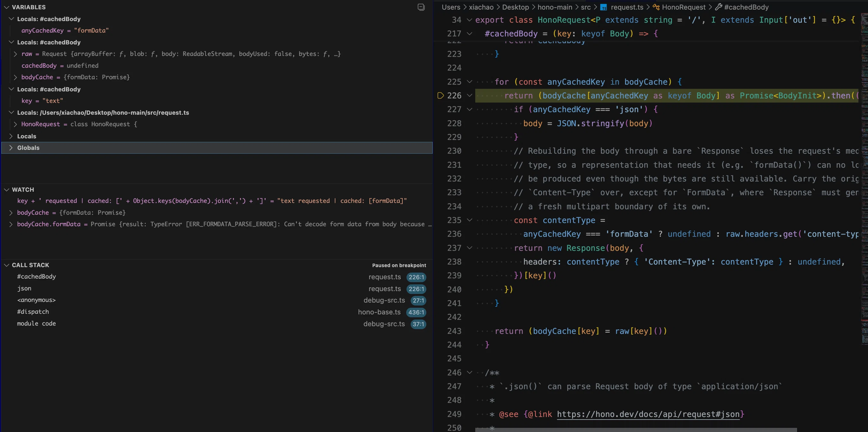Click the breakpoint arrow marker at line 226
This screenshot has width=868, height=432.
(440, 96)
